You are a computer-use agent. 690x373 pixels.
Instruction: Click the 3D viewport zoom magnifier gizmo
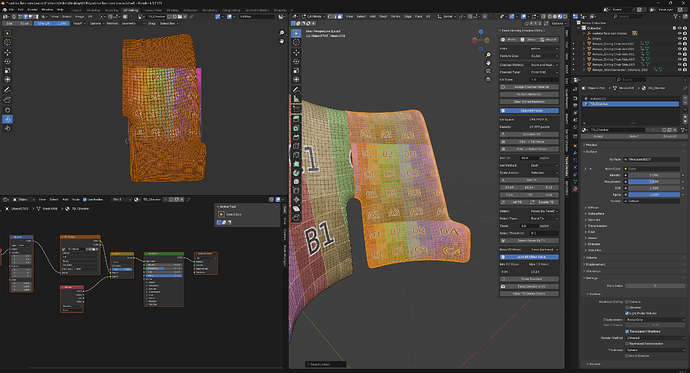tap(488, 55)
